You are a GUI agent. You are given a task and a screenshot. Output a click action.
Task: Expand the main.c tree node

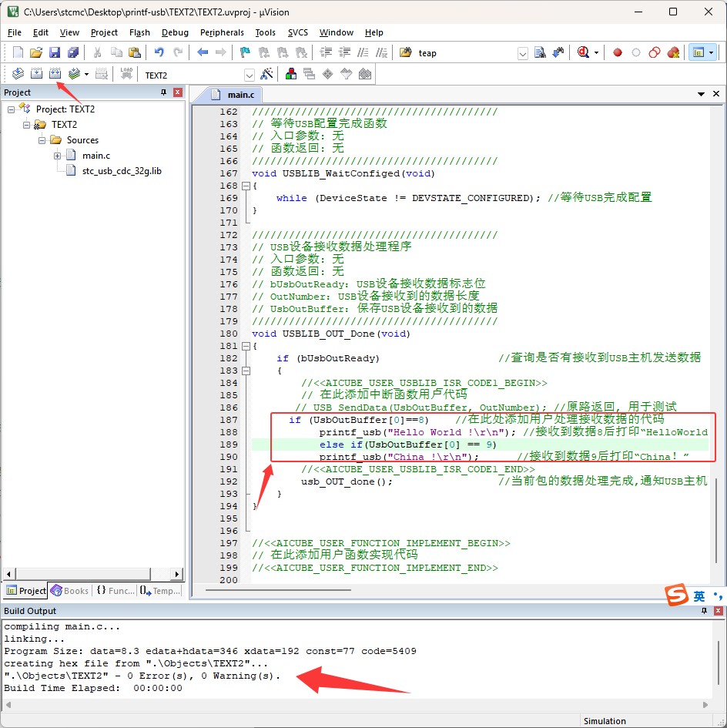click(57, 156)
